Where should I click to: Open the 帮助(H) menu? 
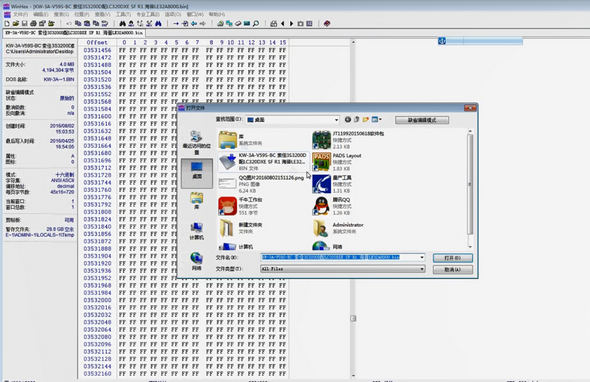click(x=217, y=14)
